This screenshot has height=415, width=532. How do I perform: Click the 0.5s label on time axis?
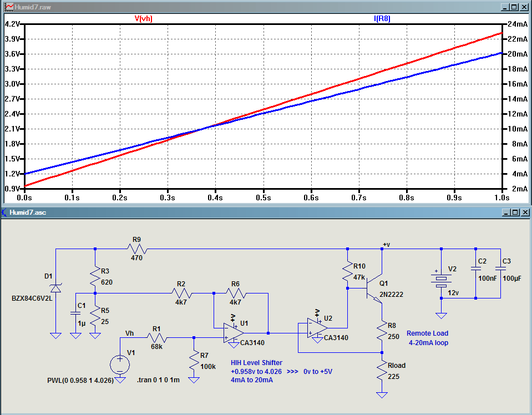[x=264, y=198]
